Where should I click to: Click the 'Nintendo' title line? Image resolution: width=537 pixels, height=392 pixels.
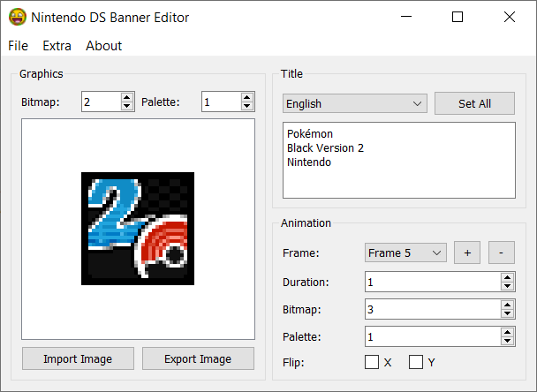coord(309,162)
